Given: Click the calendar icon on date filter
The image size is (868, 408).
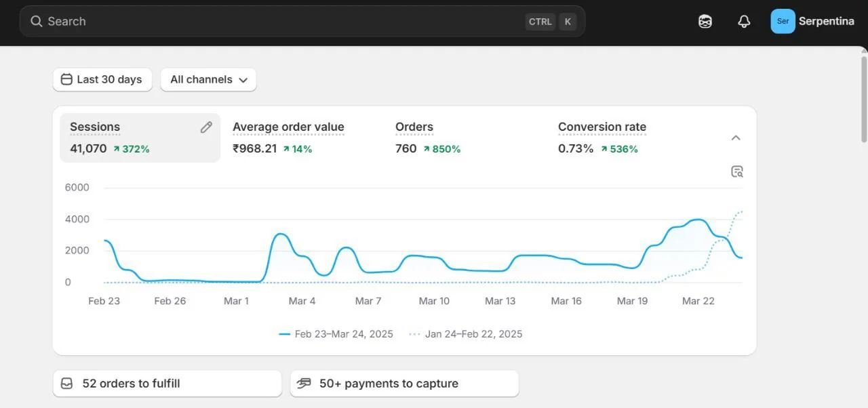Looking at the screenshot, I should coord(66,79).
